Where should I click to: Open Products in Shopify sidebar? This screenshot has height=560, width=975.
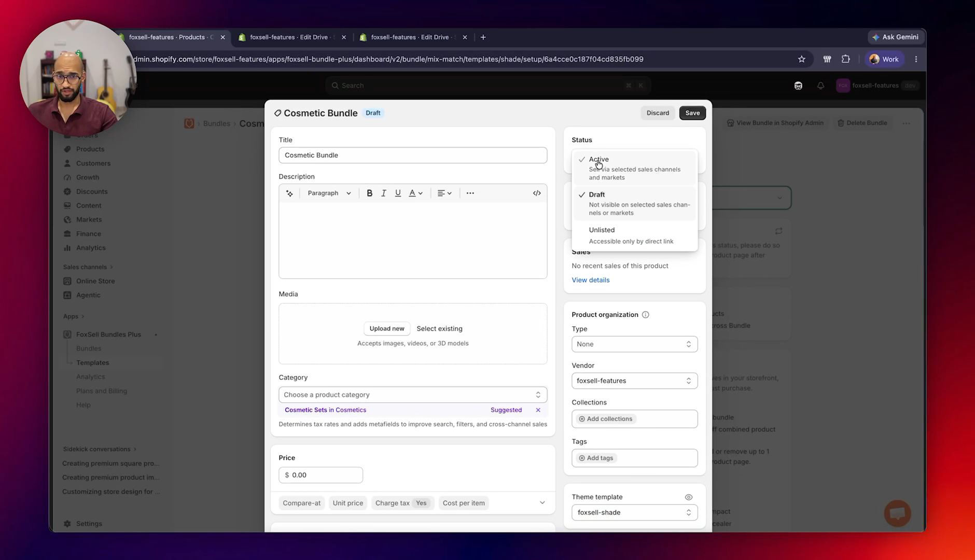(90, 149)
